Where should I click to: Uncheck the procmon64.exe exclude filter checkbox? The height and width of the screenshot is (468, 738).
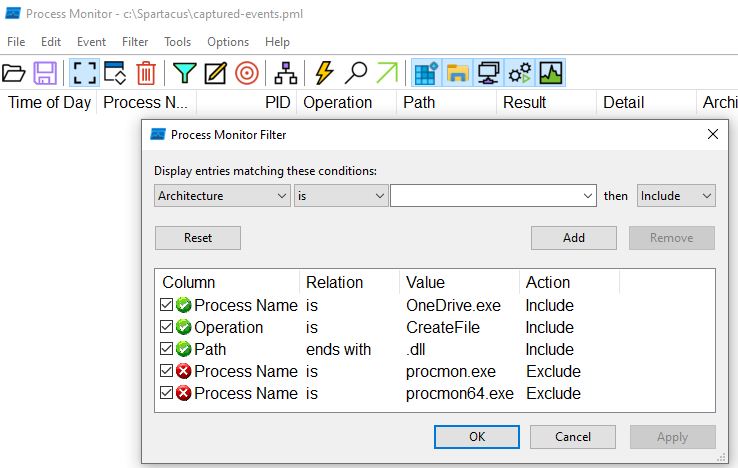point(166,393)
